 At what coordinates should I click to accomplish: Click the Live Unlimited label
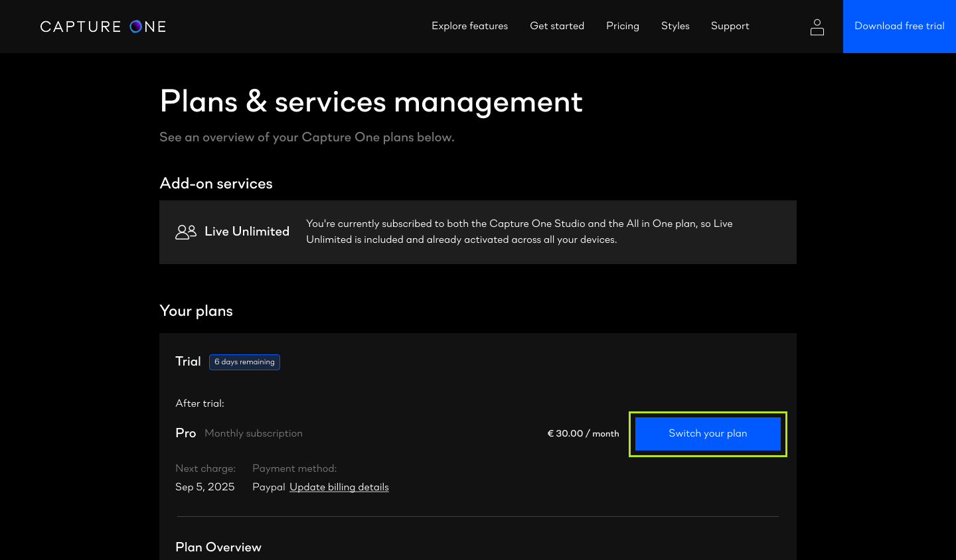coord(247,232)
